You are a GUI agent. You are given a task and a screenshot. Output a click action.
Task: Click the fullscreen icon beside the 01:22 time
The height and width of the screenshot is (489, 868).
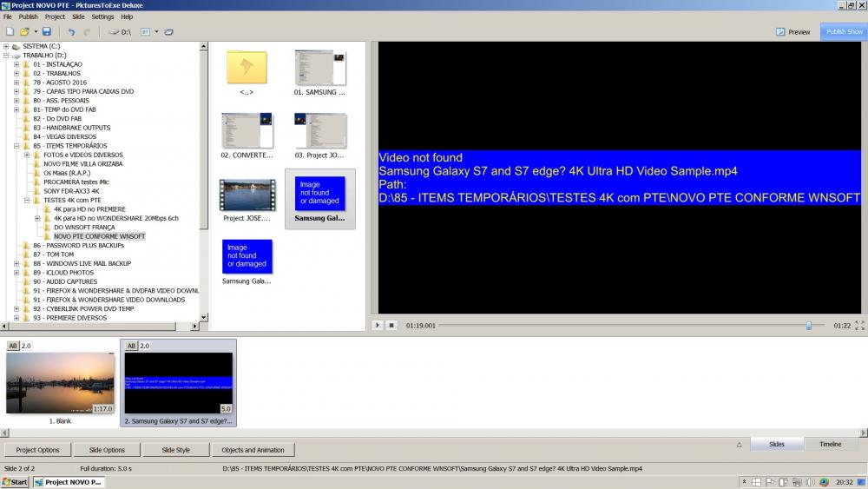[x=859, y=325]
